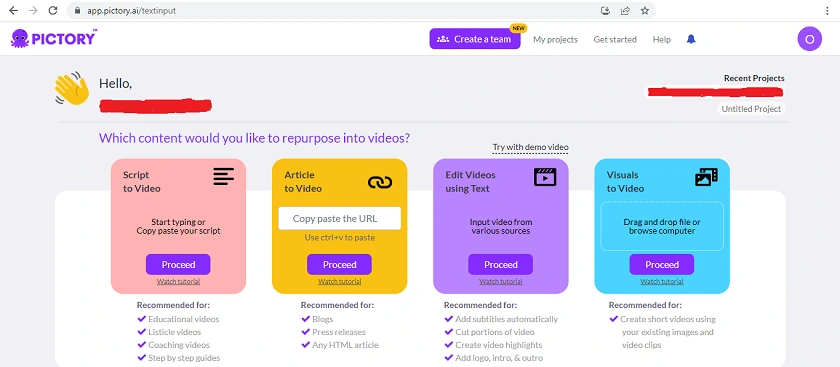Bookmark this page with the star icon
840x367 pixels.
[645, 10]
